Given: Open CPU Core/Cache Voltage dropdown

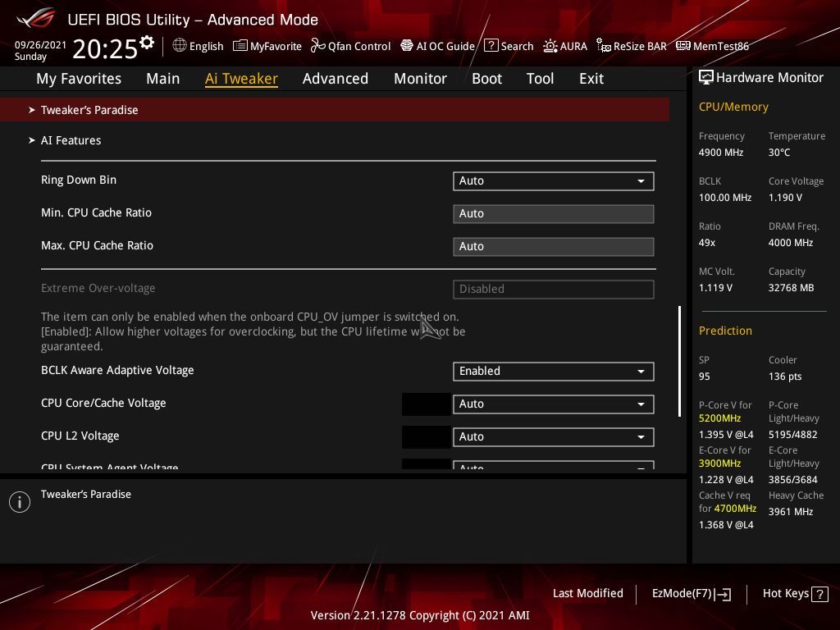Looking at the screenshot, I should [554, 404].
